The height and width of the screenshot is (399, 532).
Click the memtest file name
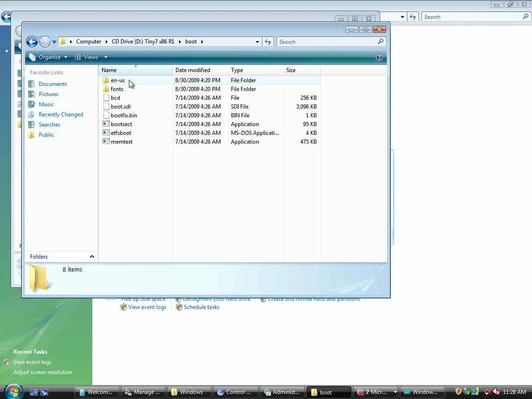click(x=121, y=142)
